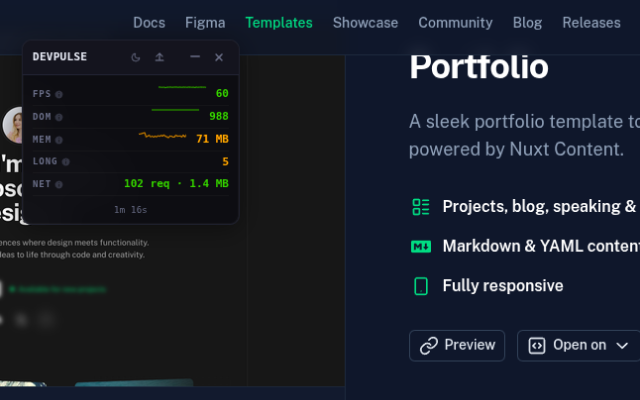Click the MEM sparkline graph
This screenshot has height=400, width=640.
(162, 135)
